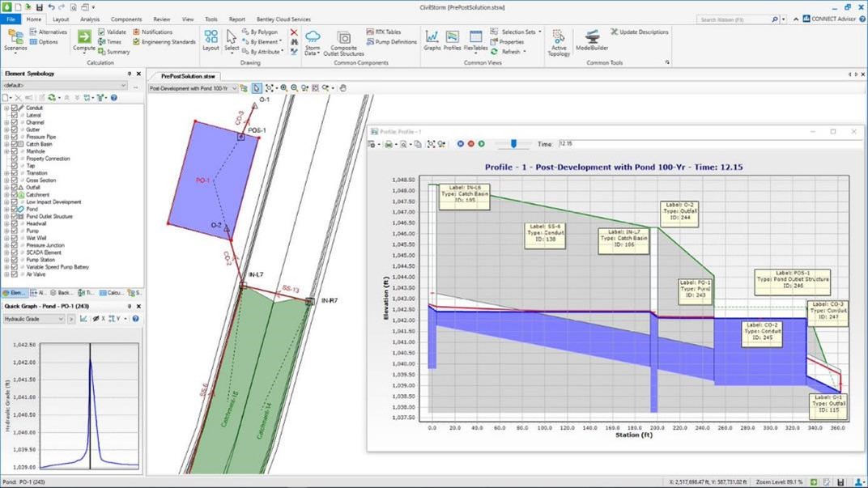Expand the Catchment tree item
The height and width of the screenshot is (488, 868).
(x=5, y=195)
